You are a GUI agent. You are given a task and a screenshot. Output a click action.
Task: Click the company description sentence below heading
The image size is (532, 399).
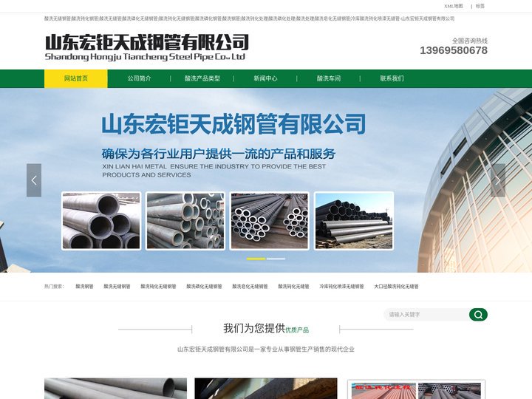click(x=266, y=349)
